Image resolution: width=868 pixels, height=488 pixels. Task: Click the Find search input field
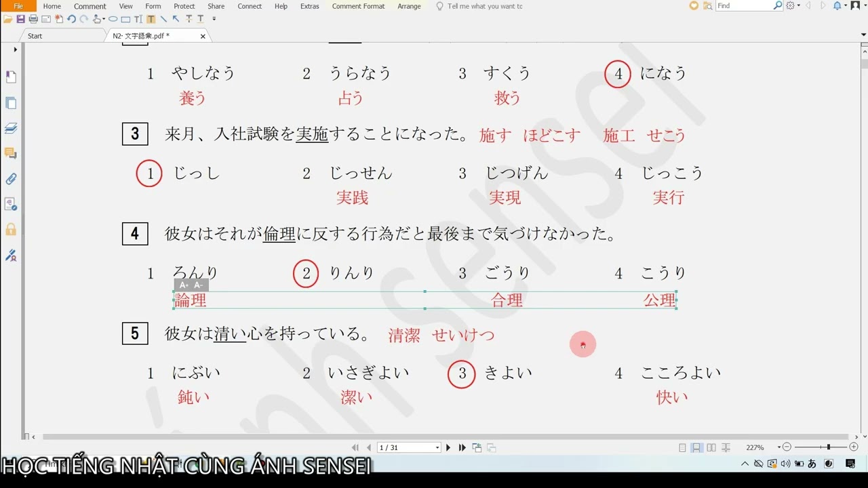tap(744, 5)
